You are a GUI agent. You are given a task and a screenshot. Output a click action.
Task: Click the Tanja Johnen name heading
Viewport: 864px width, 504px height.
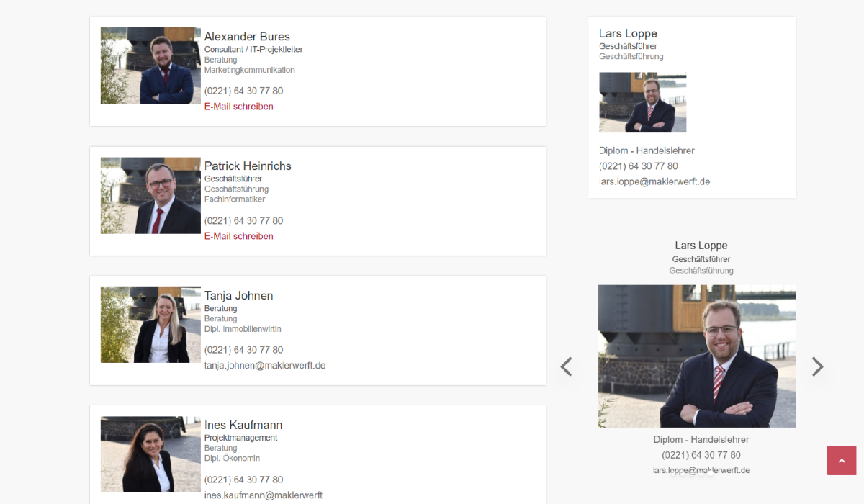point(239,296)
